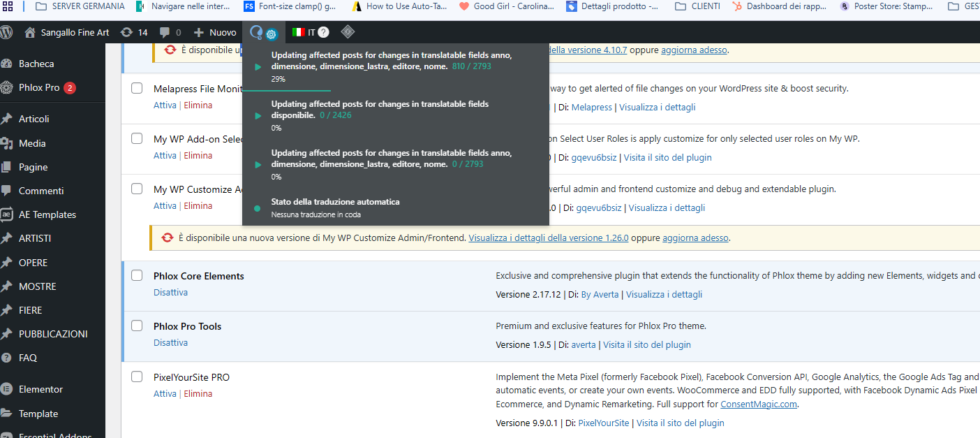Expand the IT language switcher
This screenshot has height=438, width=980.
click(304, 32)
